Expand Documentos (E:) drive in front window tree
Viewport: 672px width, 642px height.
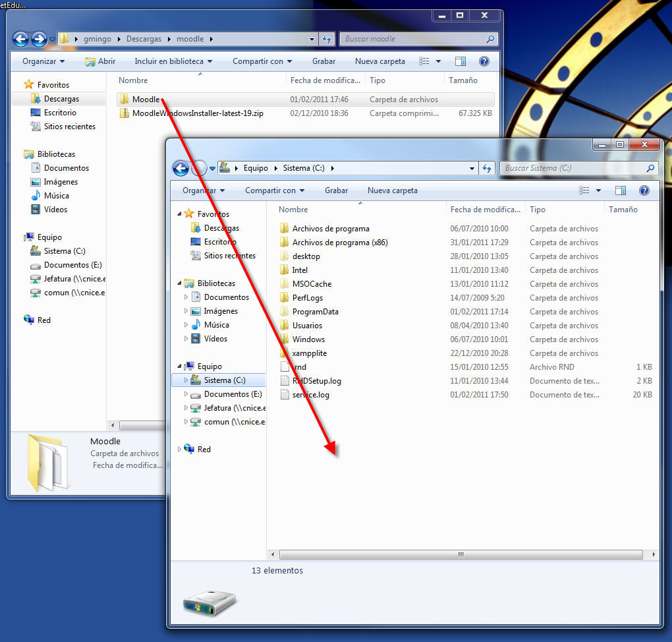(x=186, y=394)
